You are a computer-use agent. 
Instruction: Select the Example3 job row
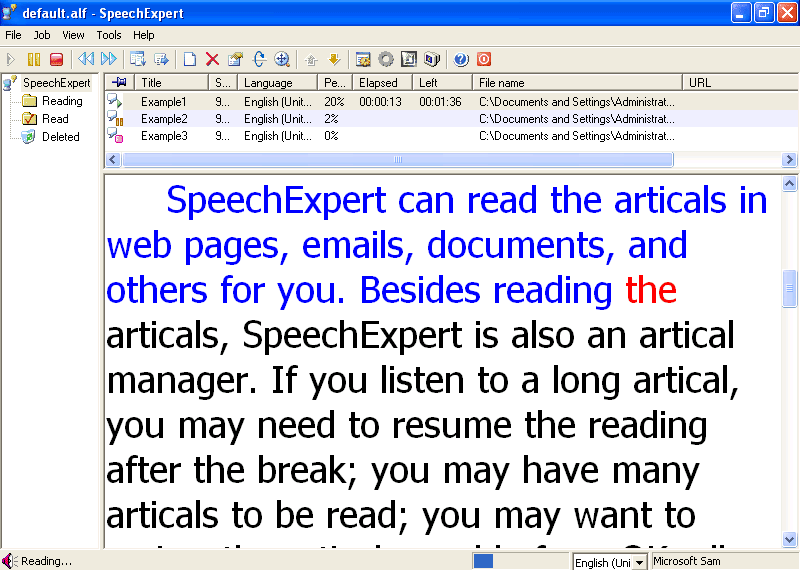pyautogui.click(x=452, y=136)
